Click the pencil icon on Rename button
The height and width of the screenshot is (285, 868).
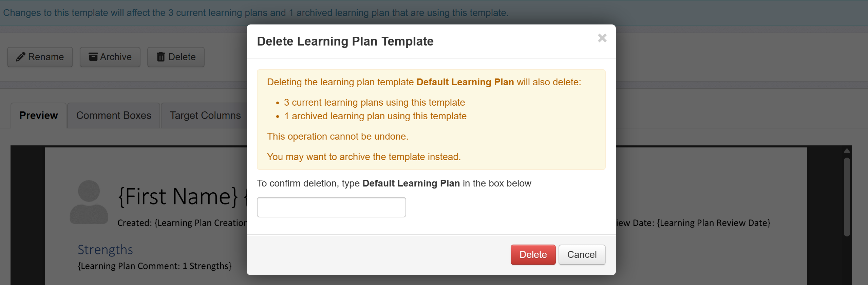(x=21, y=57)
